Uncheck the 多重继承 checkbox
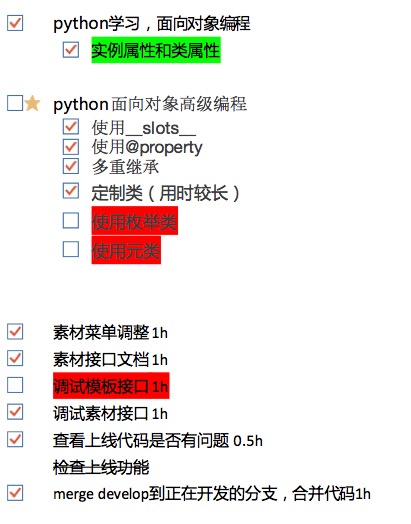The image size is (411, 524). point(71,166)
